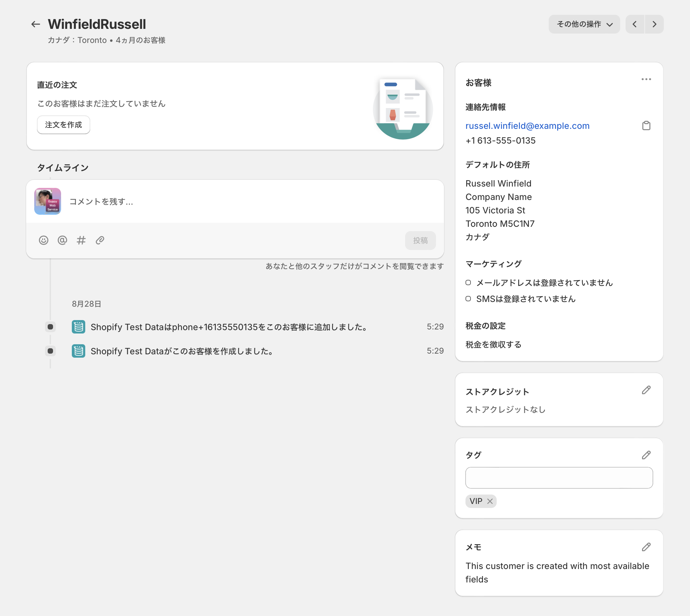
Task: Attach a file using the paperclip icon
Action: coord(100,240)
